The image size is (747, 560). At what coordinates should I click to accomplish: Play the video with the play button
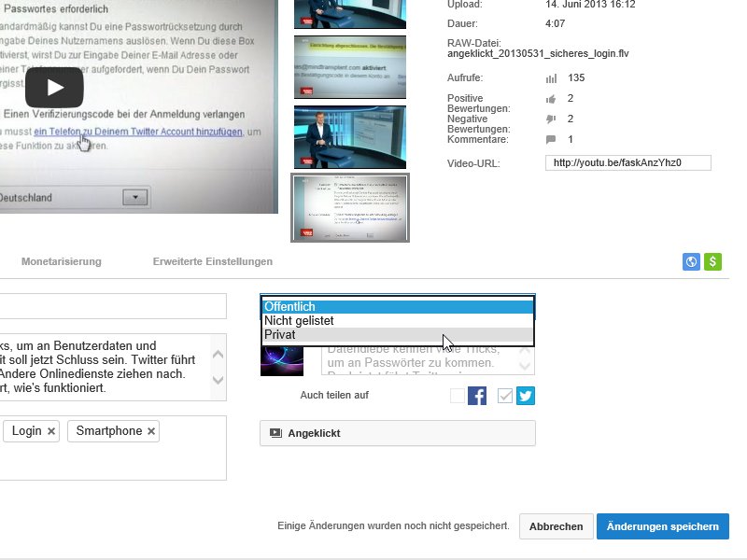[54, 87]
